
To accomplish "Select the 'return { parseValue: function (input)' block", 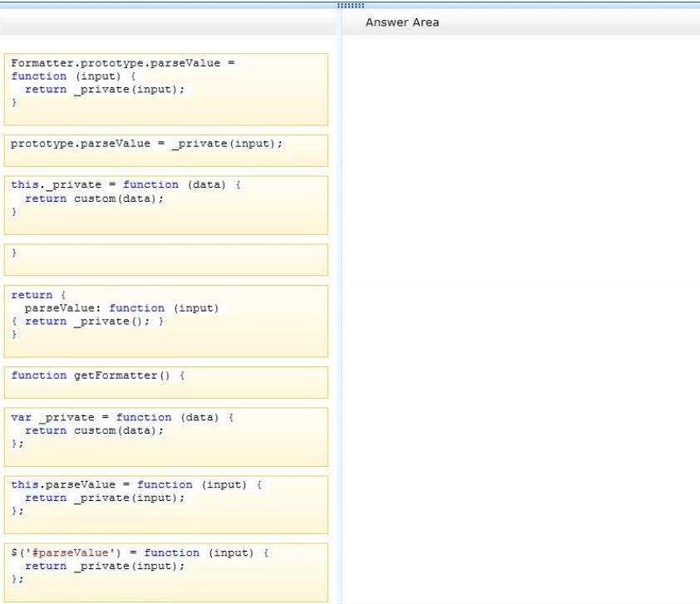I will [166, 322].
